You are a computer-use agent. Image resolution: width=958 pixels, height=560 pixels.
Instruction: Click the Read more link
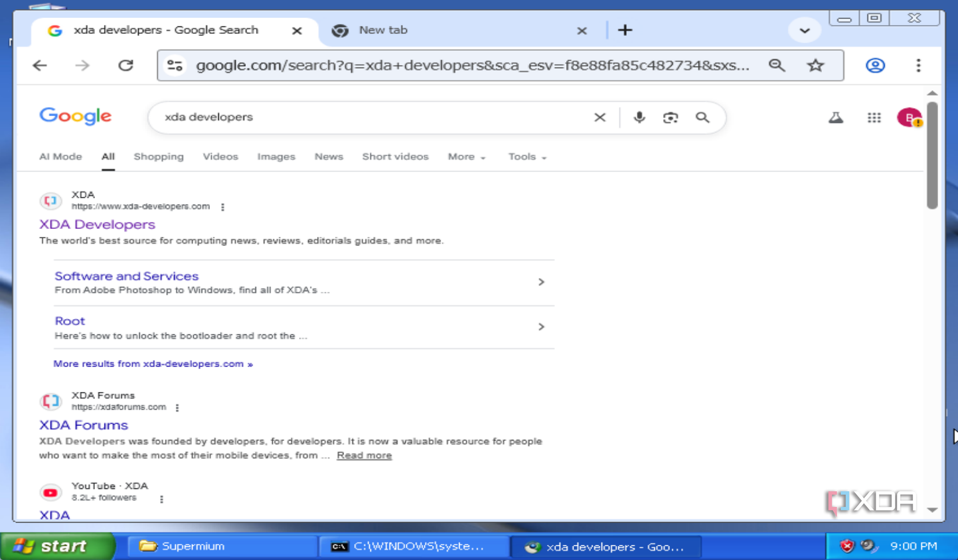pyautogui.click(x=364, y=455)
